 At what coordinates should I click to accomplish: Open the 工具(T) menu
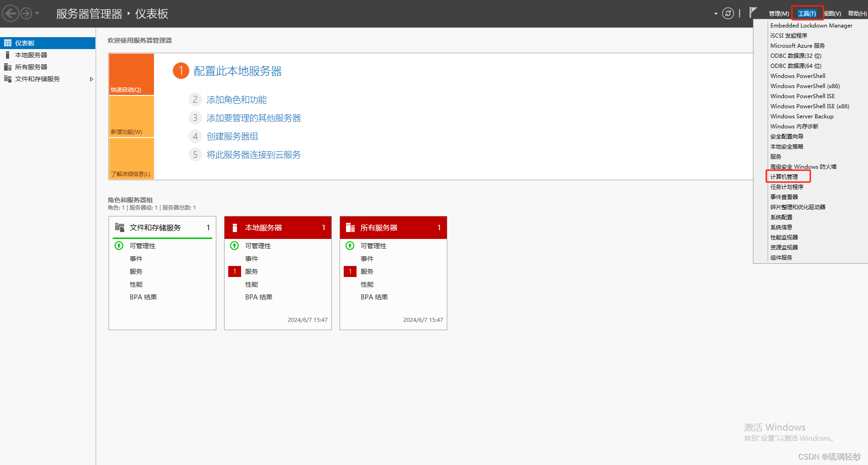(807, 14)
